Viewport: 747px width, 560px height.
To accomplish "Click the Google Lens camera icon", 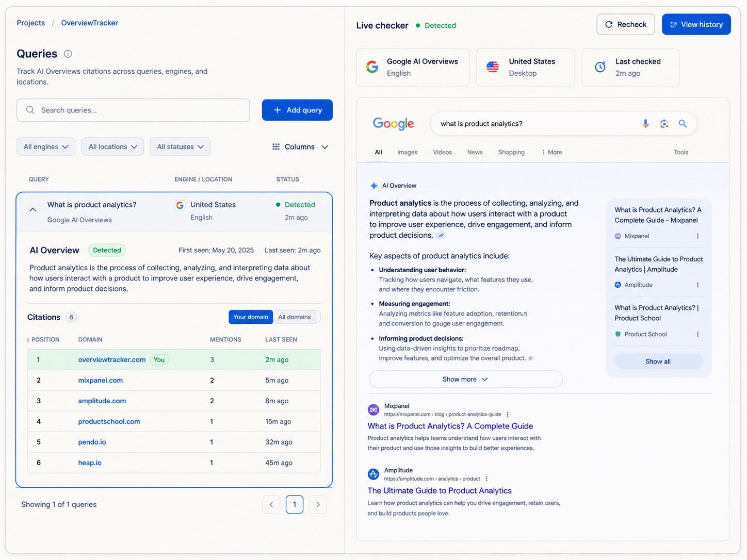I will [x=664, y=124].
